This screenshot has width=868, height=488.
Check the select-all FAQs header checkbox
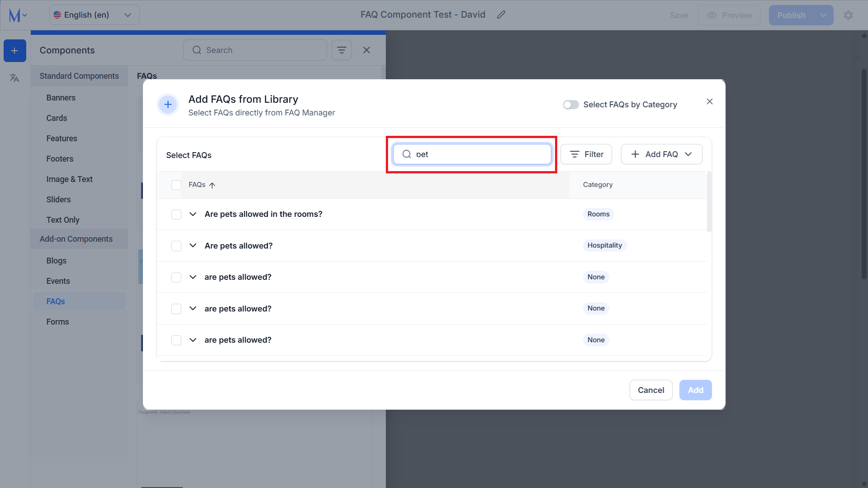(176, 185)
